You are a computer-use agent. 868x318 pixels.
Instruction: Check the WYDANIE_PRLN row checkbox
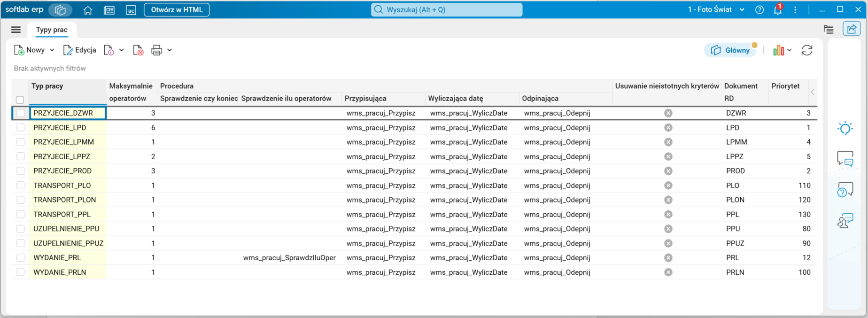point(20,272)
